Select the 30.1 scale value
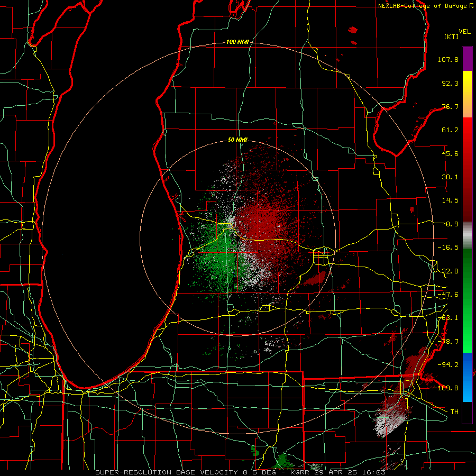Screen dimensions: 476x476 tap(450, 177)
